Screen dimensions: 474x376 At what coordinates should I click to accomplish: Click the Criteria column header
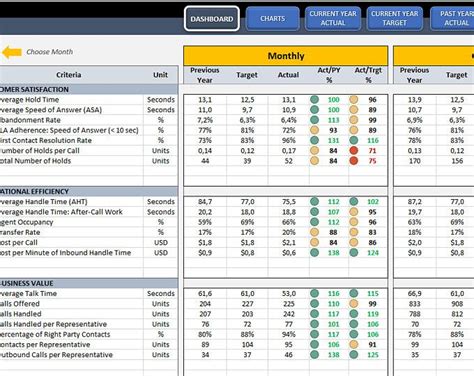coord(69,75)
